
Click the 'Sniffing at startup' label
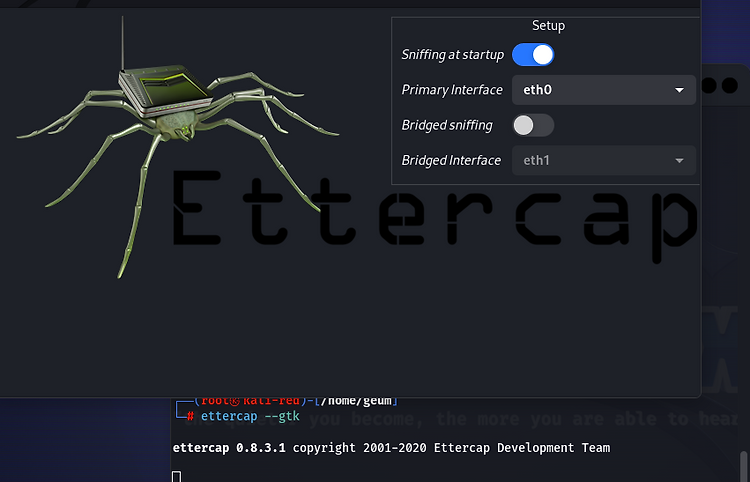coord(452,55)
